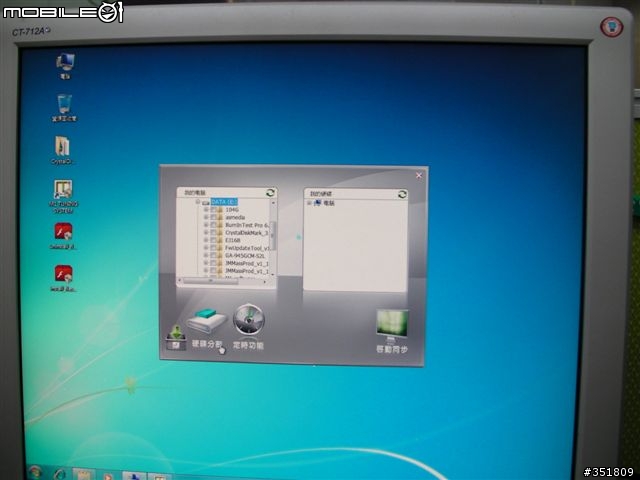The height and width of the screenshot is (480, 640).
Task: Select the CrystalDiskMark_3 folder name
Action: (x=247, y=232)
